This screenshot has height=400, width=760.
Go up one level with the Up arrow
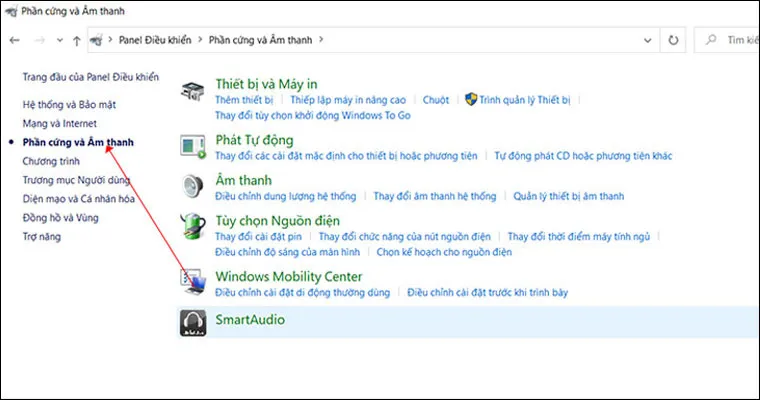tap(77, 40)
